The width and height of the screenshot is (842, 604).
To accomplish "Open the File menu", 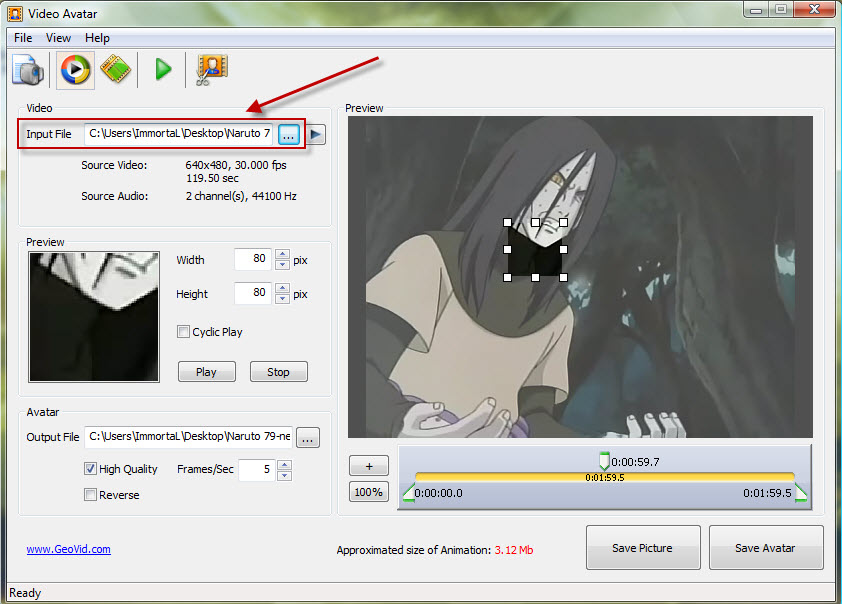I will (23, 38).
